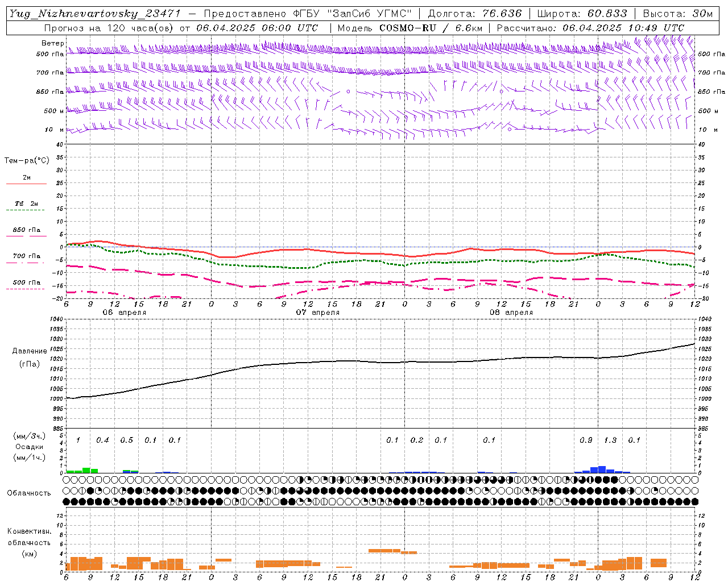Click the 3-hour precipitation total 0.4
Image resolution: width=728 pixels, height=582 pixels.
click(x=102, y=440)
